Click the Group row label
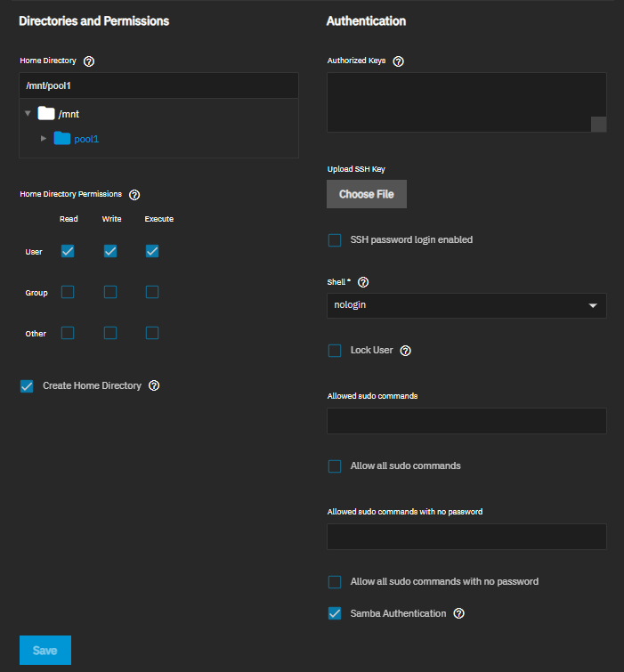 36,293
